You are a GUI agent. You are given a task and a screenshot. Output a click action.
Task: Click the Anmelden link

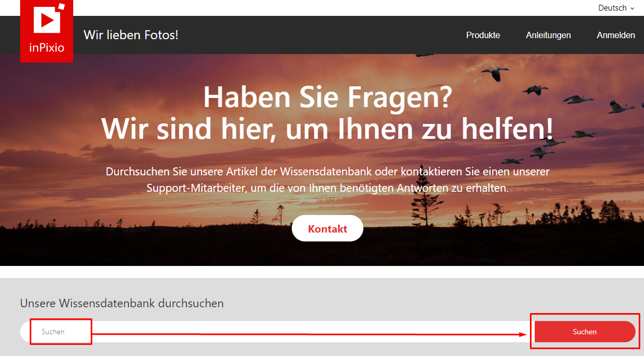pos(616,35)
